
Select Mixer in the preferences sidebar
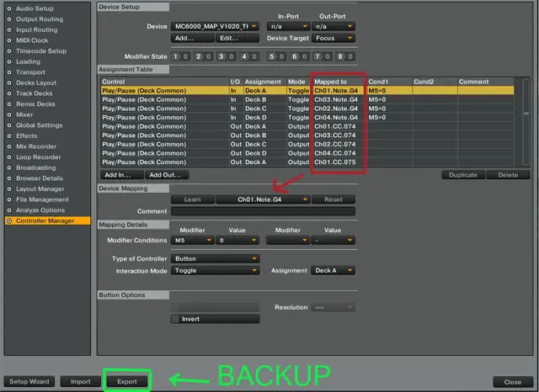[x=26, y=114]
